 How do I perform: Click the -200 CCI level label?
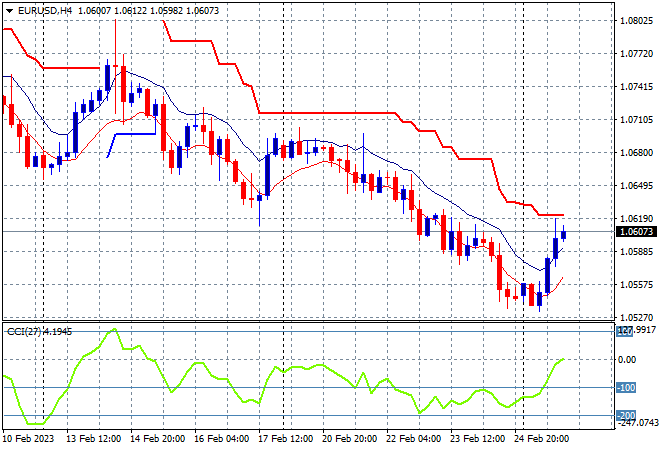pyautogui.click(x=626, y=415)
